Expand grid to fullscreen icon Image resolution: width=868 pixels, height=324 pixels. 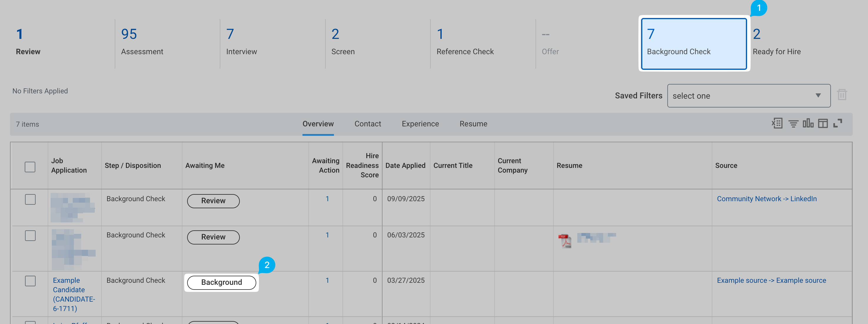[837, 123]
